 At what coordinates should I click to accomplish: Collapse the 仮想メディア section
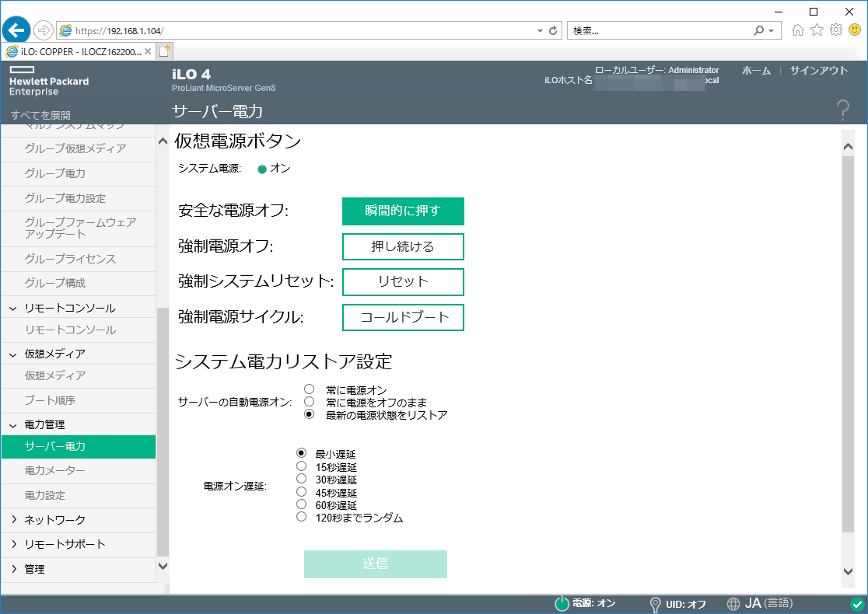13,354
